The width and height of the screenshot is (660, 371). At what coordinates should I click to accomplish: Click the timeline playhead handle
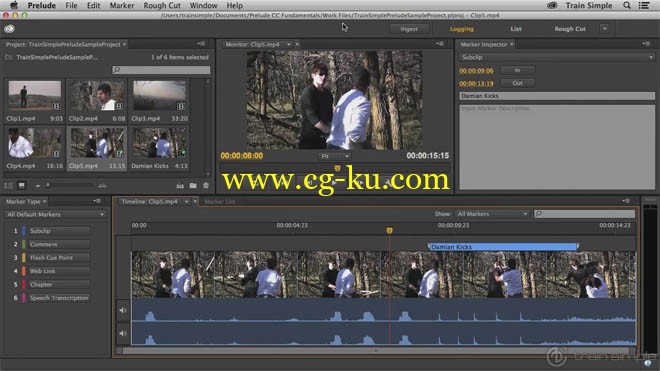(389, 230)
